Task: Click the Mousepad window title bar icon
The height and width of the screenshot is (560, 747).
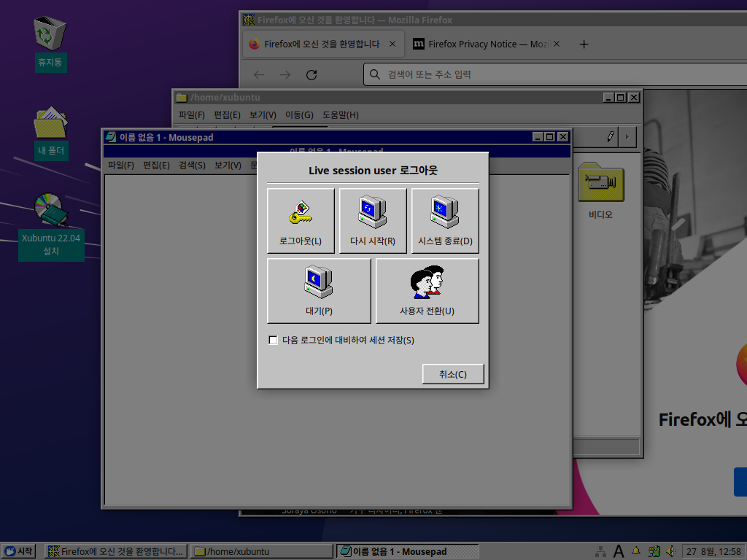Action: 111,137
